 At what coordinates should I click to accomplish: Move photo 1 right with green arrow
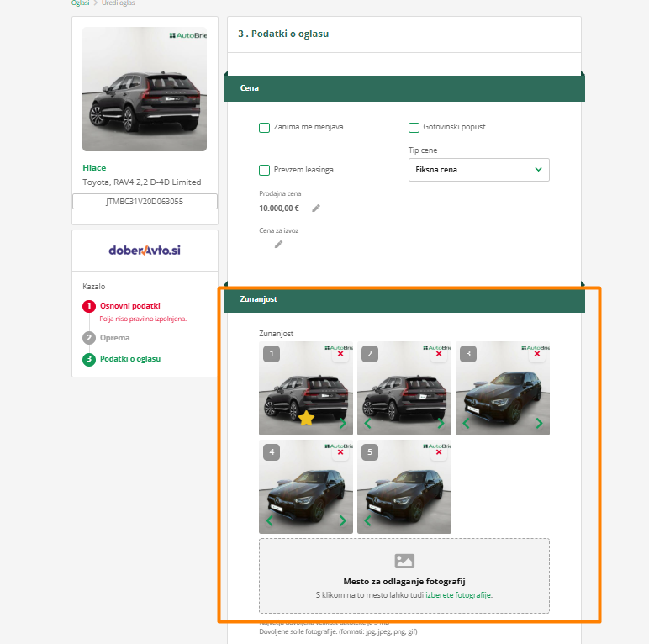[343, 423]
